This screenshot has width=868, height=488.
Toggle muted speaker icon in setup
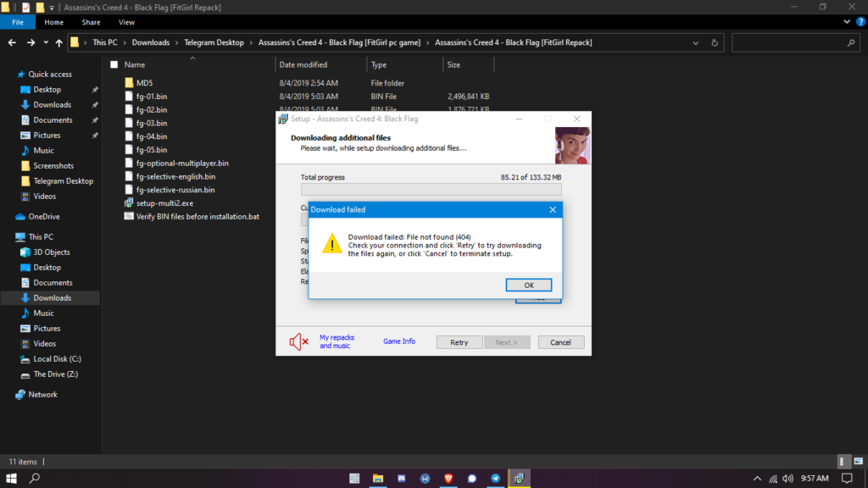(x=298, y=342)
